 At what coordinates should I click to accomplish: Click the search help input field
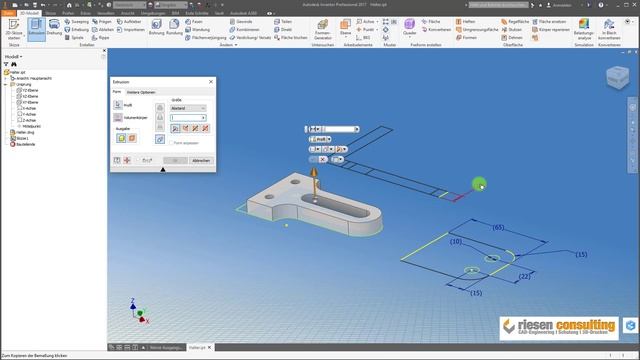click(498, 5)
